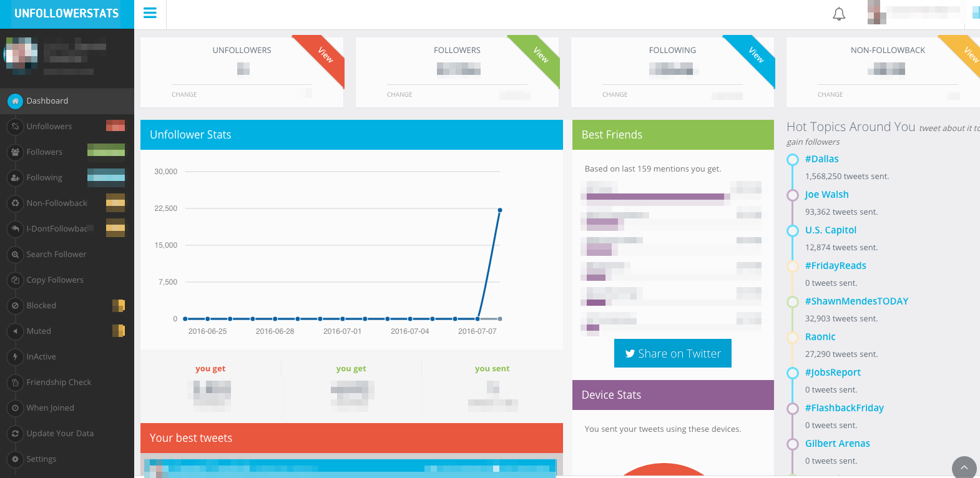Click the user profile in top bar

tap(914, 12)
